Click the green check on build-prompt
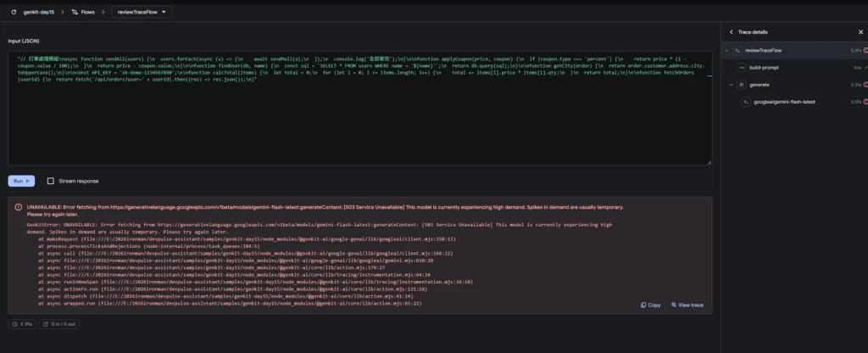 tap(865, 68)
